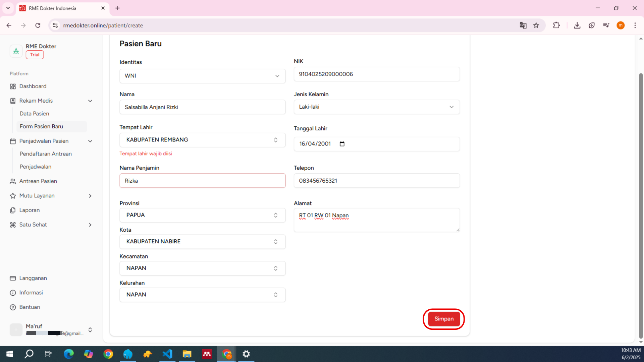Image resolution: width=644 pixels, height=362 pixels.
Task: Click the Dashboard grid icon
Action: pyautogui.click(x=13, y=86)
